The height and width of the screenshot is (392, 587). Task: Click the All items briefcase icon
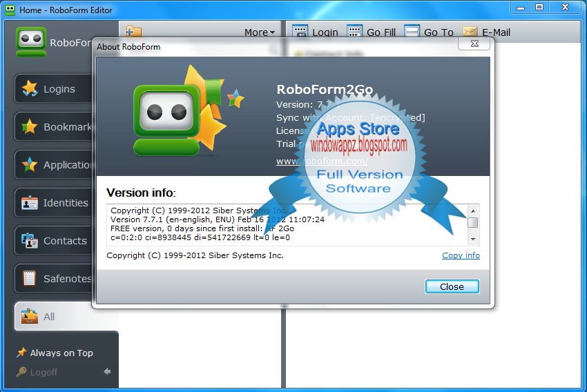[30, 317]
